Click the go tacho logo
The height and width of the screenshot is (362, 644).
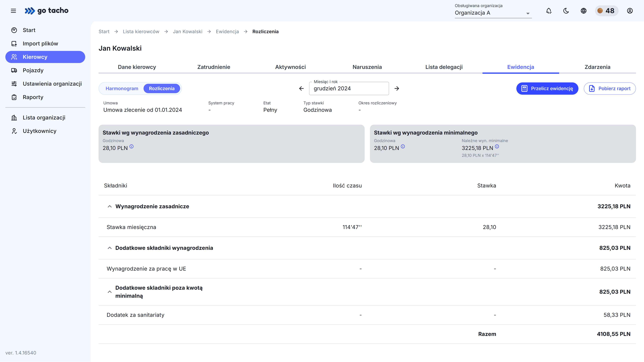click(x=46, y=11)
